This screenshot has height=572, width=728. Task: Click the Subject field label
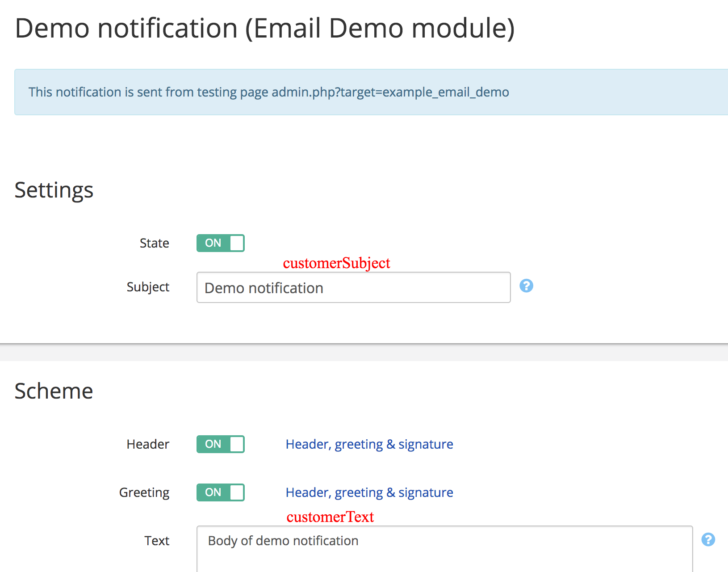[148, 287]
